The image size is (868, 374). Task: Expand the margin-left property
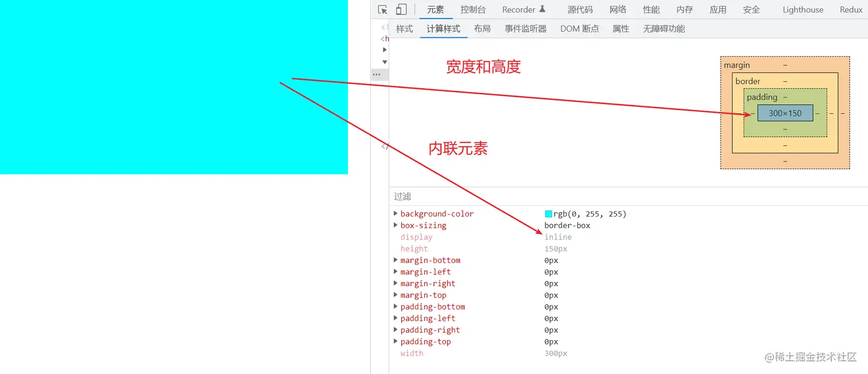click(396, 272)
